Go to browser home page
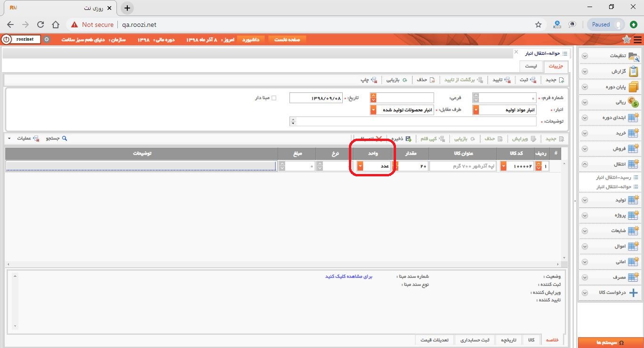644x348 pixels. tap(56, 25)
